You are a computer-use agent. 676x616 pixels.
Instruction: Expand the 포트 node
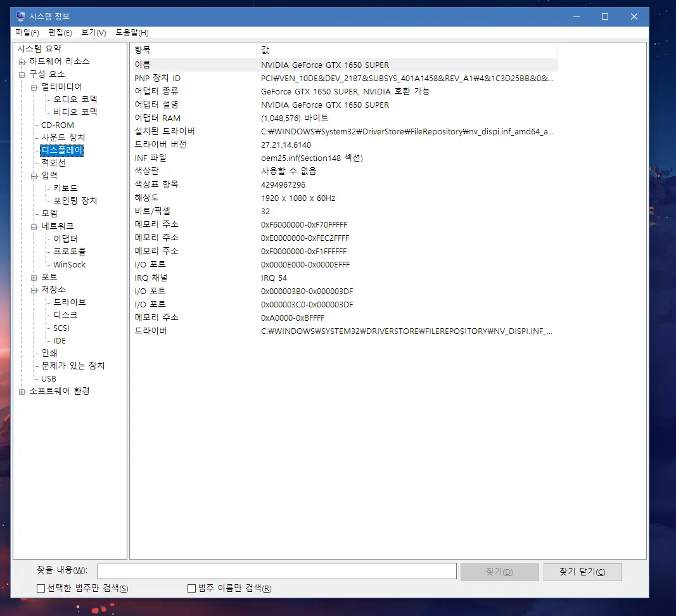(x=34, y=278)
